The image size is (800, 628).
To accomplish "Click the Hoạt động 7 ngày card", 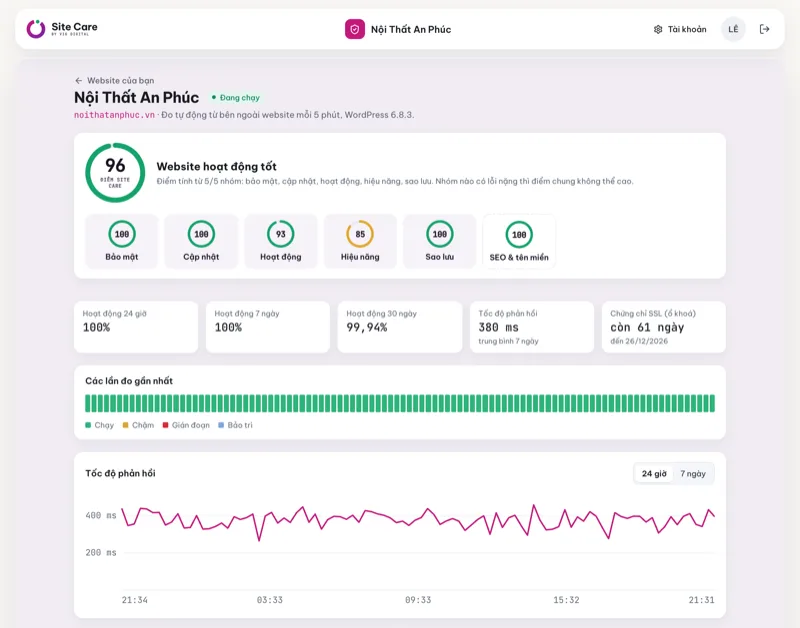I will [x=267, y=327].
